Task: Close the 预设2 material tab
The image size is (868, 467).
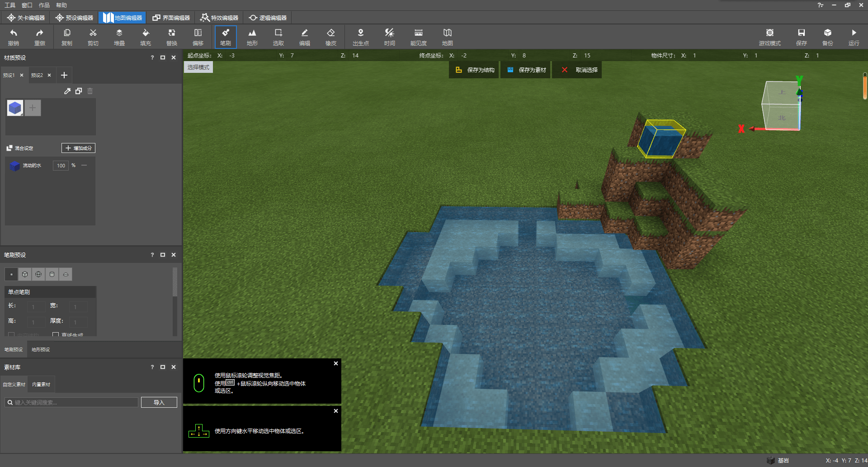Action: 49,75
